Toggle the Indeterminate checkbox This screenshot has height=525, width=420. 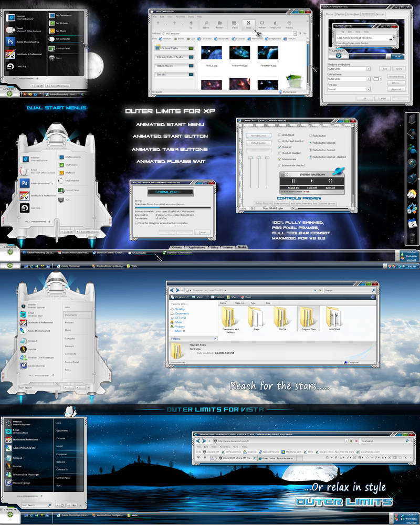(280, 159)
